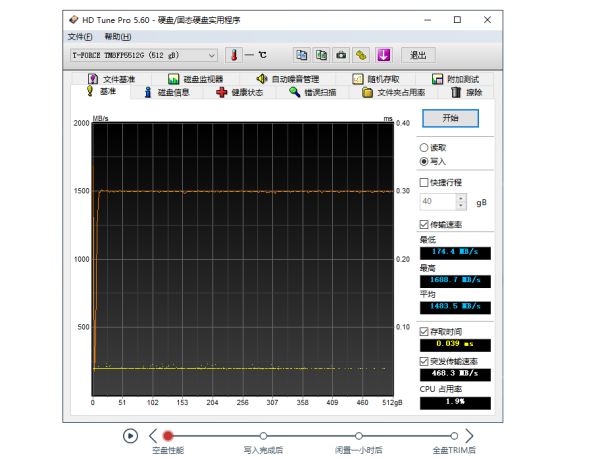Click the file benchmark tab icon
The height and width of the screenshot is (459, 600).
click(x=93, y=79)
